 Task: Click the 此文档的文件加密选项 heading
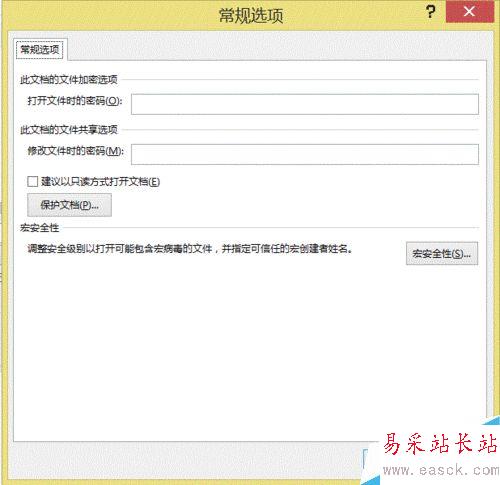click(69, 80)
